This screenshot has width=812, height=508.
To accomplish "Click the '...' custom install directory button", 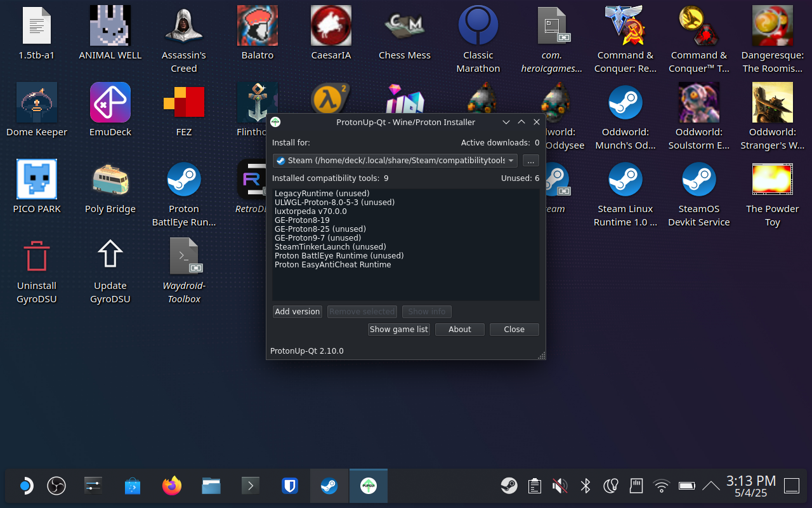I will pyautogui.click(x=531, y=161).
